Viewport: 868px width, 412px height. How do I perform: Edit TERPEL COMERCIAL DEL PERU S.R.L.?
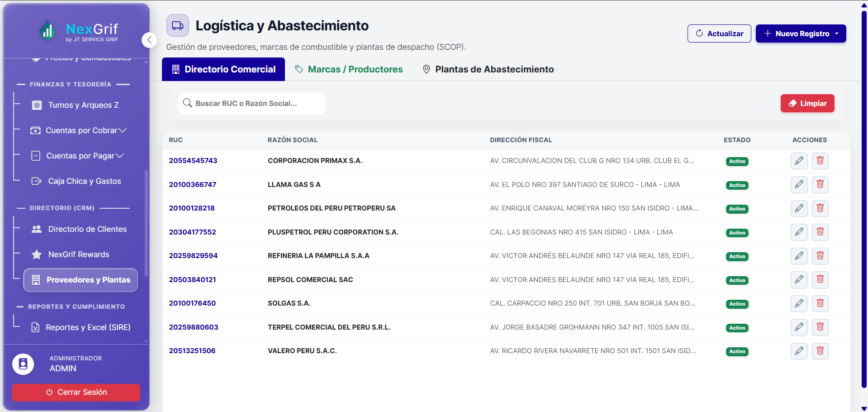(x=799, y=327)
